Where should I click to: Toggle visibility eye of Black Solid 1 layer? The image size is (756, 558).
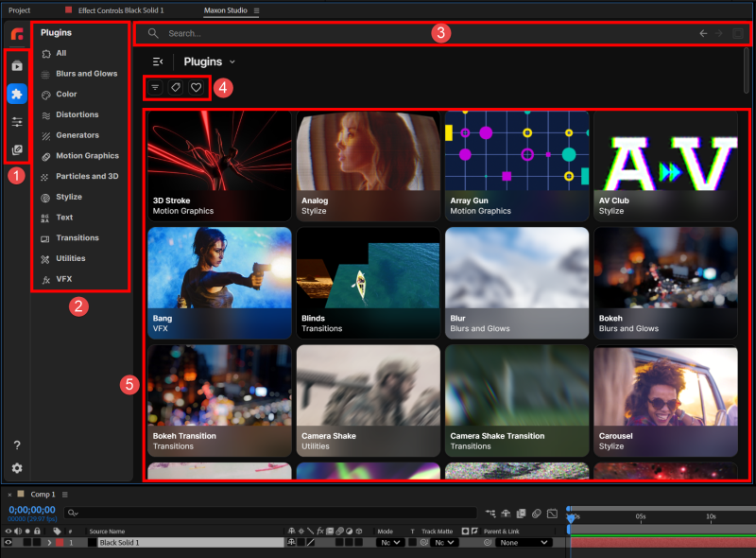[9, 543]
